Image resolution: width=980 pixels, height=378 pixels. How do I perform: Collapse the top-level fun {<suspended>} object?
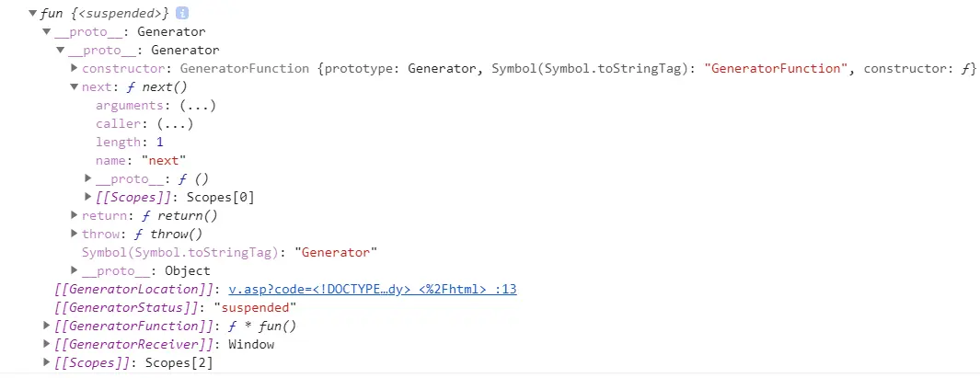coord(33,14)
